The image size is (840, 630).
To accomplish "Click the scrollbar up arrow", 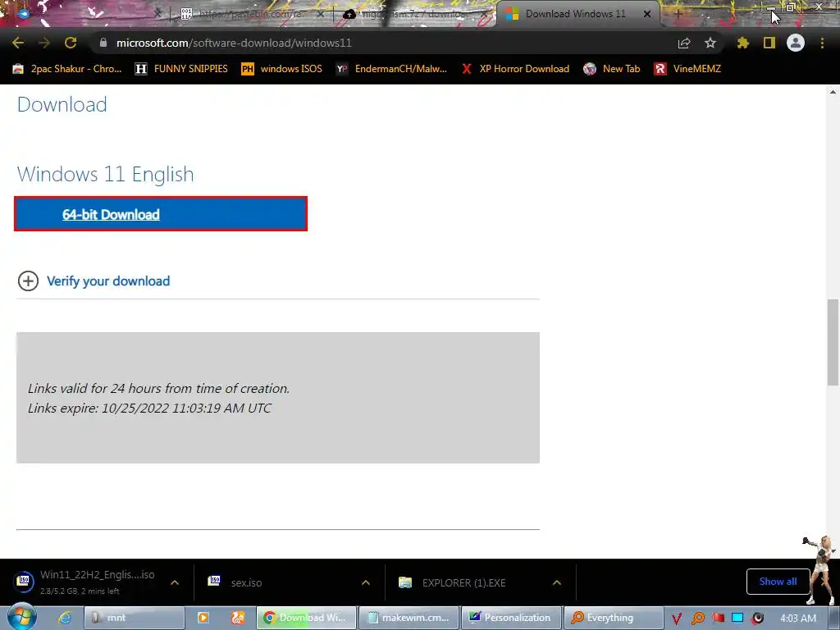I will [x=833, y=92].
